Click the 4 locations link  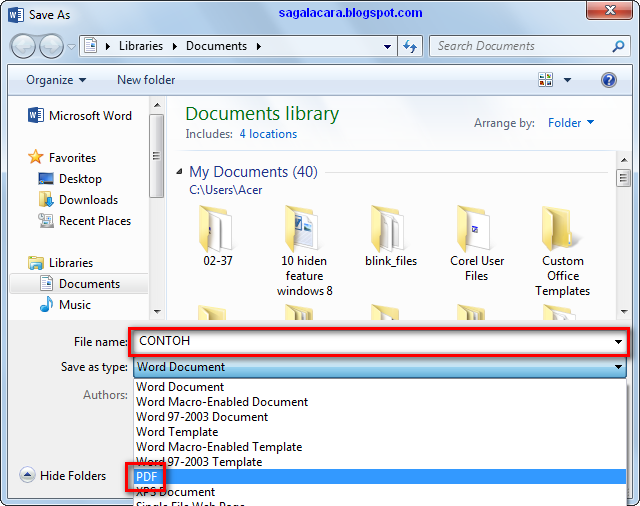tap(268, 134)
